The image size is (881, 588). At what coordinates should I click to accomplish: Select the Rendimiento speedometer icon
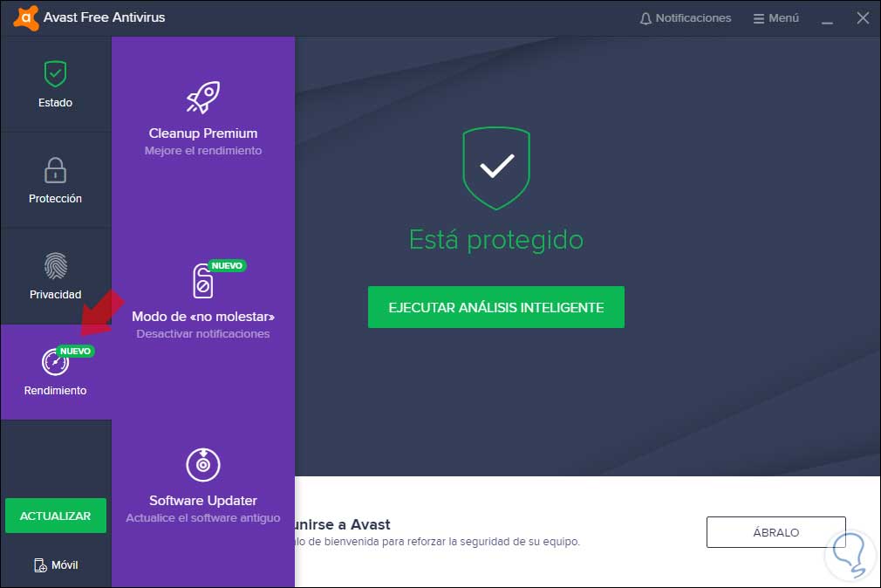pos(55,362)
